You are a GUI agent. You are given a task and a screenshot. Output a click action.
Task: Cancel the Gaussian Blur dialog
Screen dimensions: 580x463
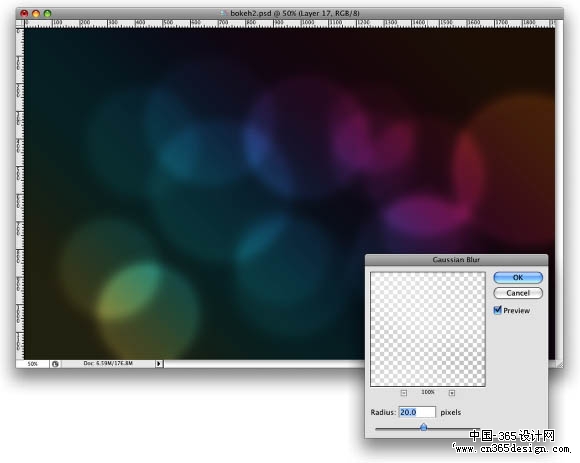(518, 293)
